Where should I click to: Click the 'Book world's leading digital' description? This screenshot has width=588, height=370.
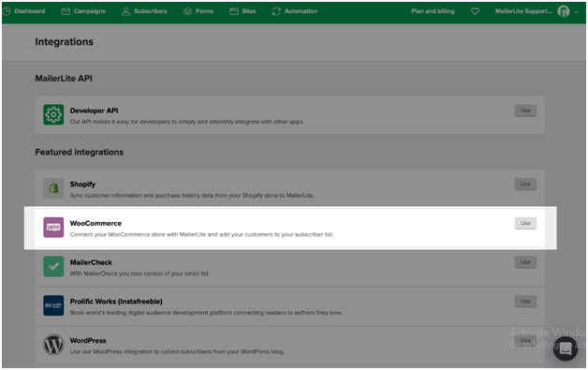pyautogui.click(x=206, y=313)
